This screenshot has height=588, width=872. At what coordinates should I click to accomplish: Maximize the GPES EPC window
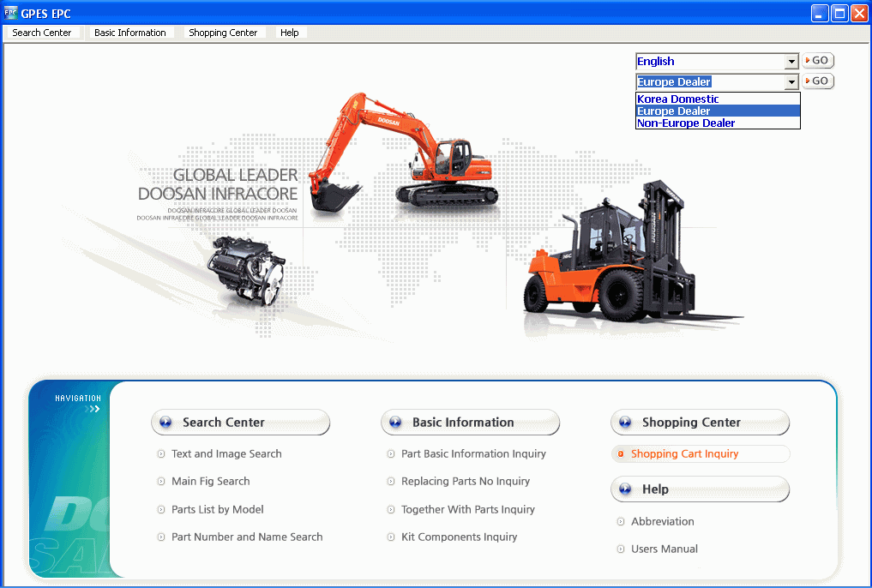839,14
